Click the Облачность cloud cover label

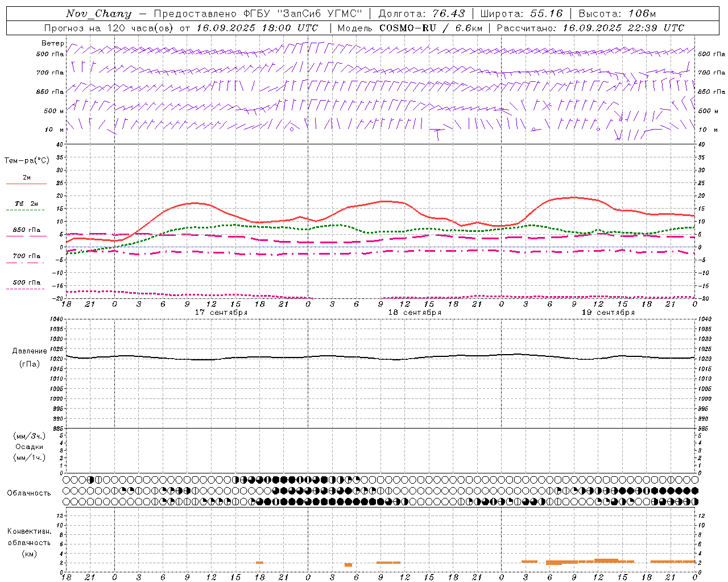click(x=29, y=493)
